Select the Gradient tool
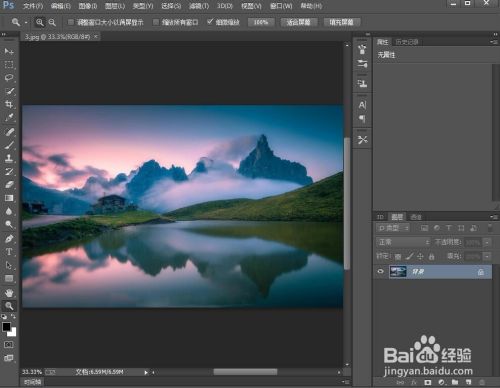This screenshot has width=500, height=388. (x=9, y=198)
